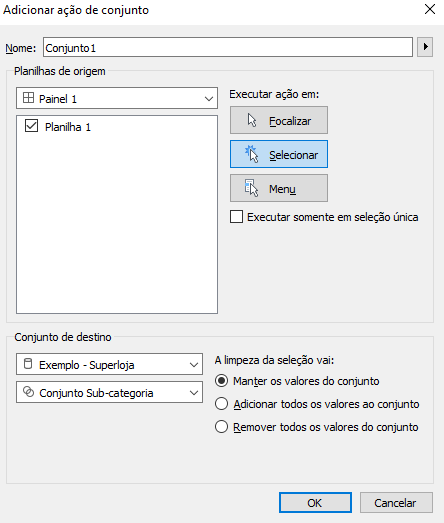Pick Remover todos os valores do conjunto

[x=221, y=427]
